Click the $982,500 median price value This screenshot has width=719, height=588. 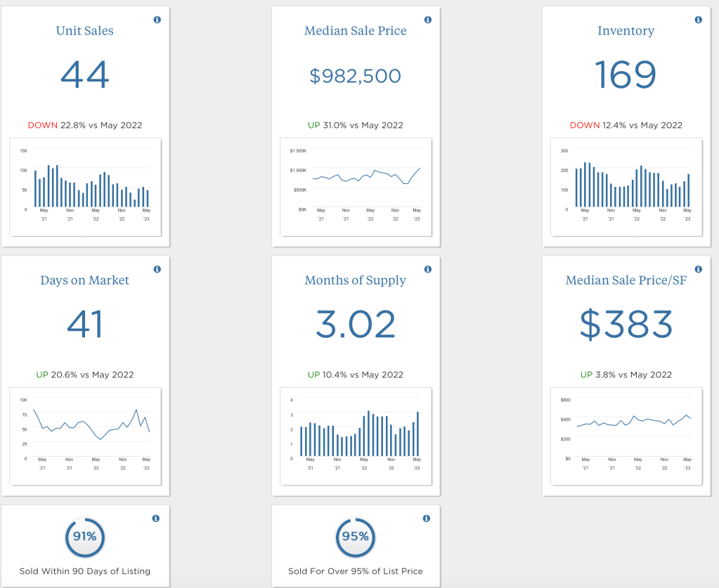356,76
